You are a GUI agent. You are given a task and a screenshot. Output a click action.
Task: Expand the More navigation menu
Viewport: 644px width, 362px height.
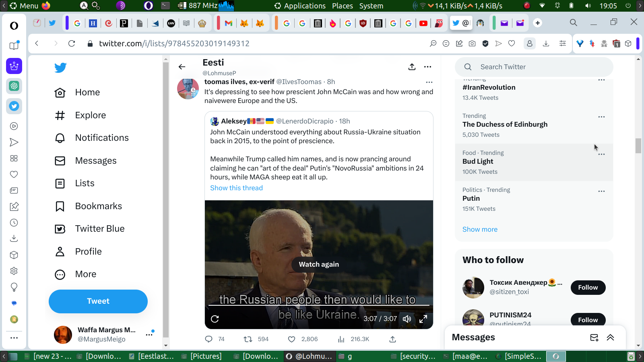tap(75, 274)
